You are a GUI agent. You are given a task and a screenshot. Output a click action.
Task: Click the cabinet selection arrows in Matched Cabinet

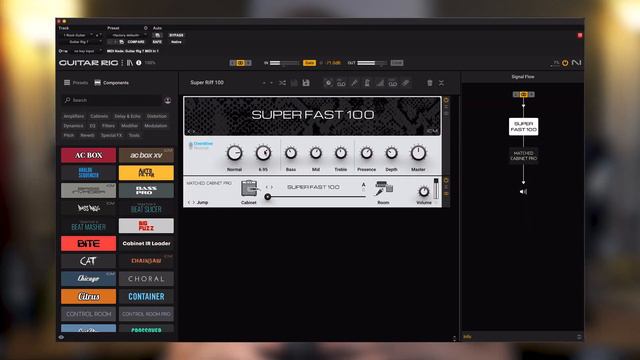click(269, 187)
